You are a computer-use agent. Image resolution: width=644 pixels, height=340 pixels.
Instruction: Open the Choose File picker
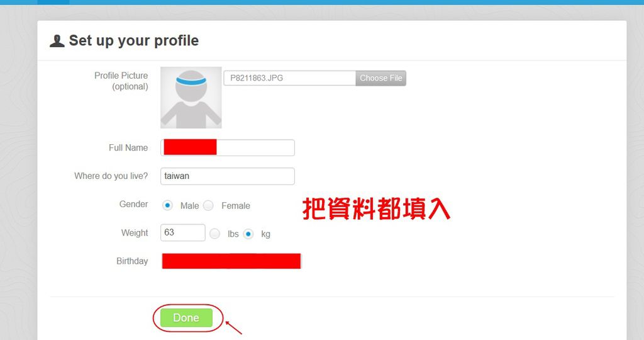(x=380, y=78)
